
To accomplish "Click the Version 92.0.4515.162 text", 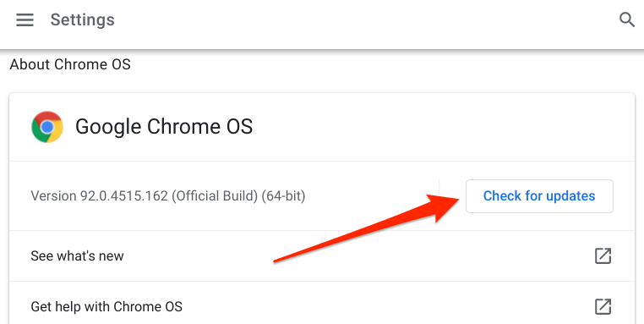I will tap(100, 195).
